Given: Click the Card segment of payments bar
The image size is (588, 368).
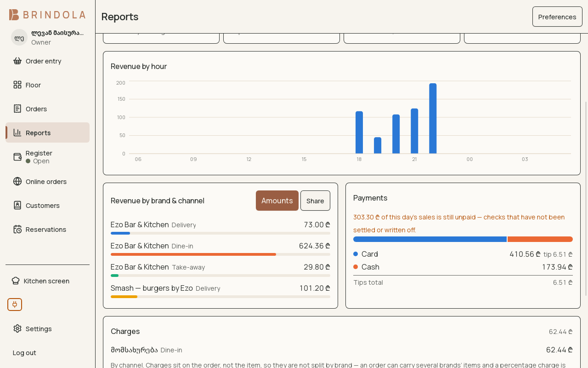Looking at the screenshot, I should click(430, 239).
